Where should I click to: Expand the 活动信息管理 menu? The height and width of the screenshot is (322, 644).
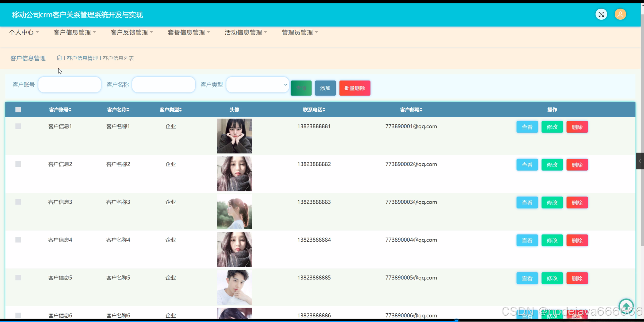pos(246,33)
